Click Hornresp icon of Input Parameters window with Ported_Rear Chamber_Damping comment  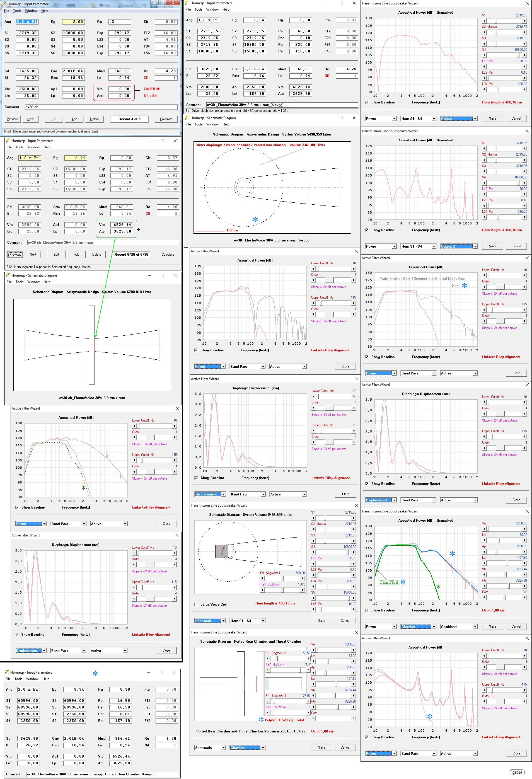click(x=7, y=672)
